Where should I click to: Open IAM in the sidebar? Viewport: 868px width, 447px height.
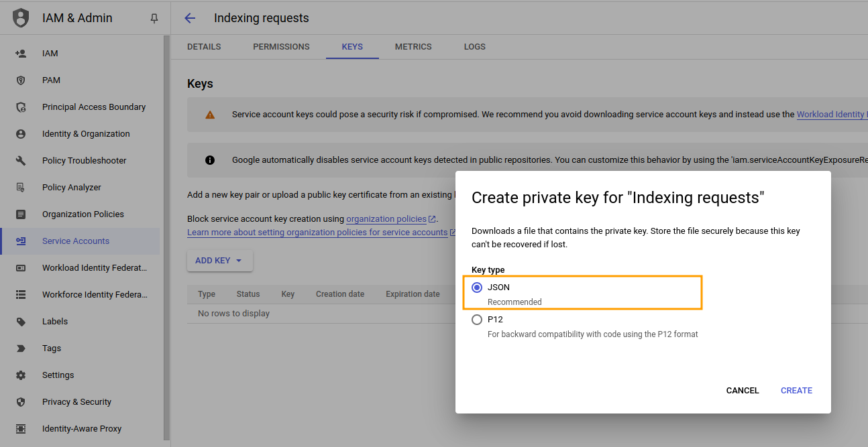coord(80,53)
